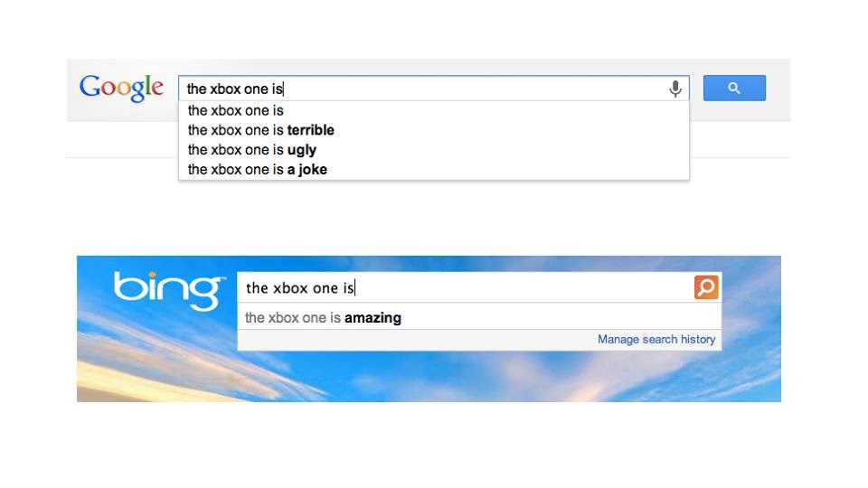Screen dimensions: 868x488
Task: Click the white Bing logo
Action: 169,289
